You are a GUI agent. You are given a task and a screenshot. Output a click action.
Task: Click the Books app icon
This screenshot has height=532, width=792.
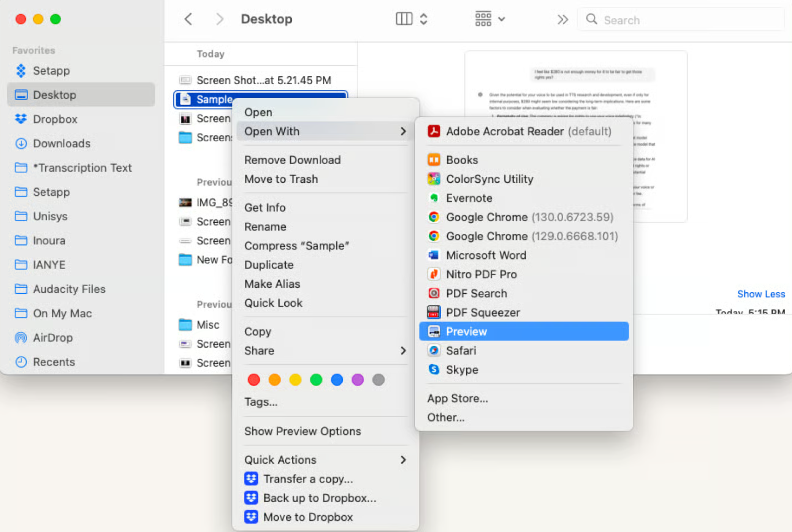coord(434,160)
